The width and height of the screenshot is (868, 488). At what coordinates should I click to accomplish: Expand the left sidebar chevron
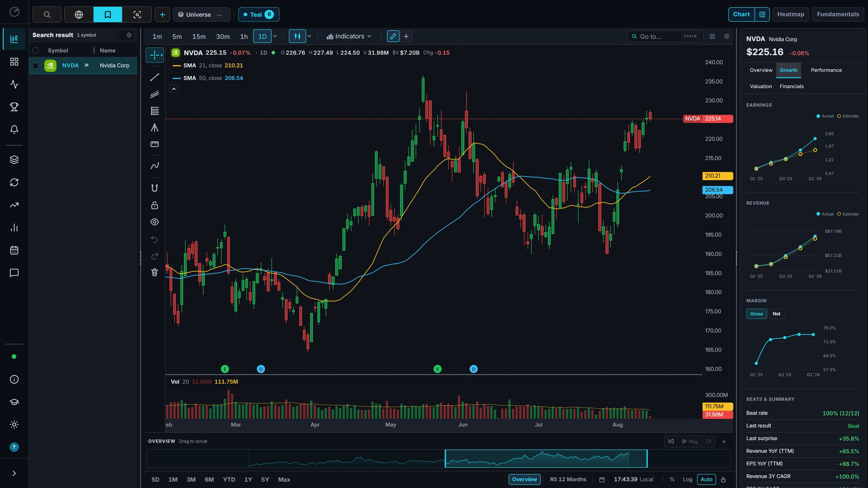pyautogui.click(x=14, y=473)
